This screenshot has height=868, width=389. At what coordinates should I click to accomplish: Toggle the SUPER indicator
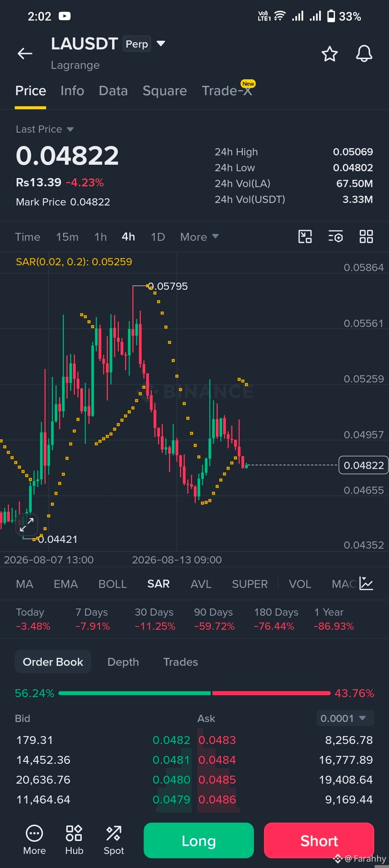coord(250,584)
